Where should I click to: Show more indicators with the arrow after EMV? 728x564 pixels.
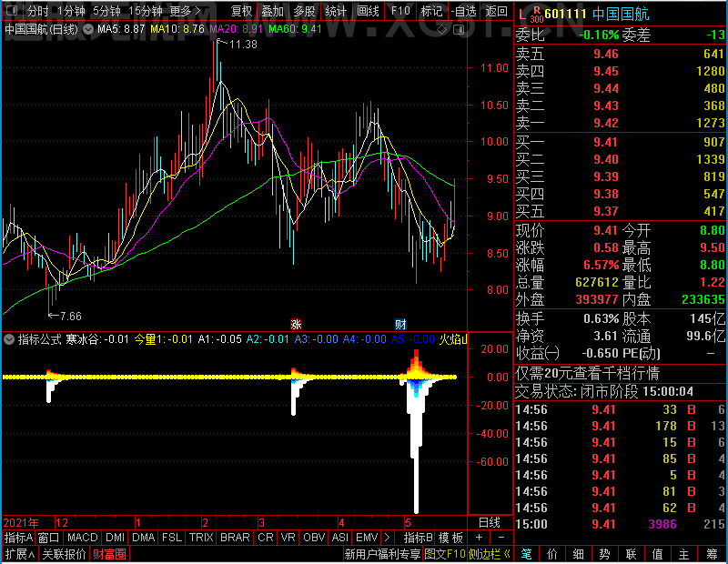(x=388, y=538)
